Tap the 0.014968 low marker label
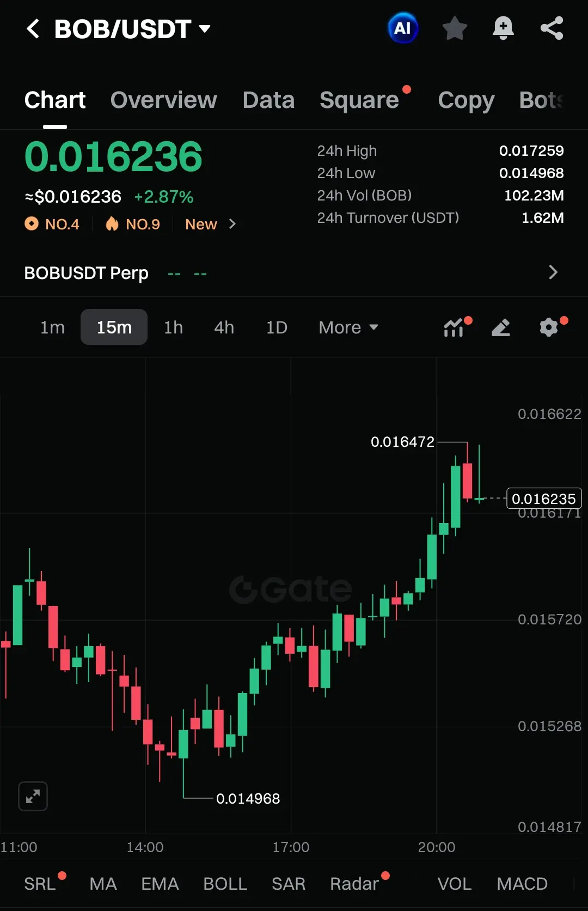Image resolution: width=588 pixels, height=911 pixels. (x=248, y=799)
